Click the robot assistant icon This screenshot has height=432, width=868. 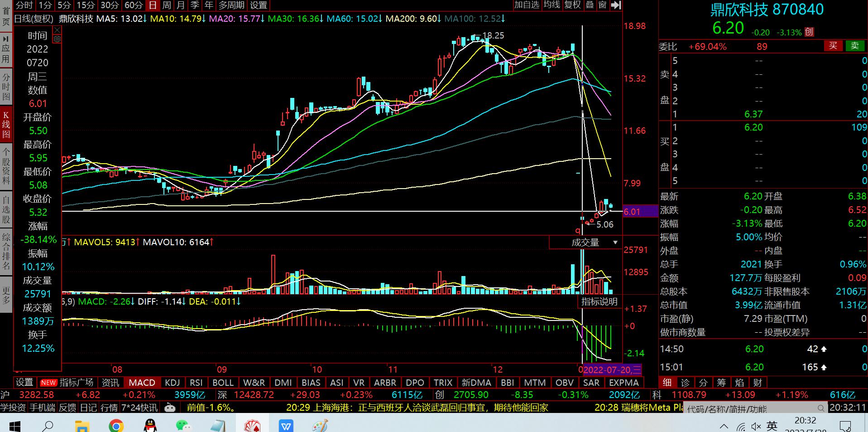170,408
